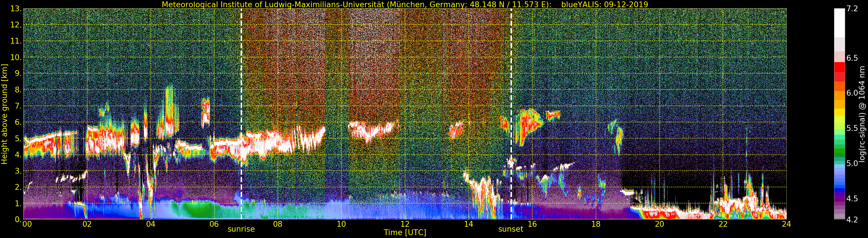868x238 pixels.
Task: Click the colorbar tick value '4.5'
Action: pyautogui.click(x=852, y=199)
